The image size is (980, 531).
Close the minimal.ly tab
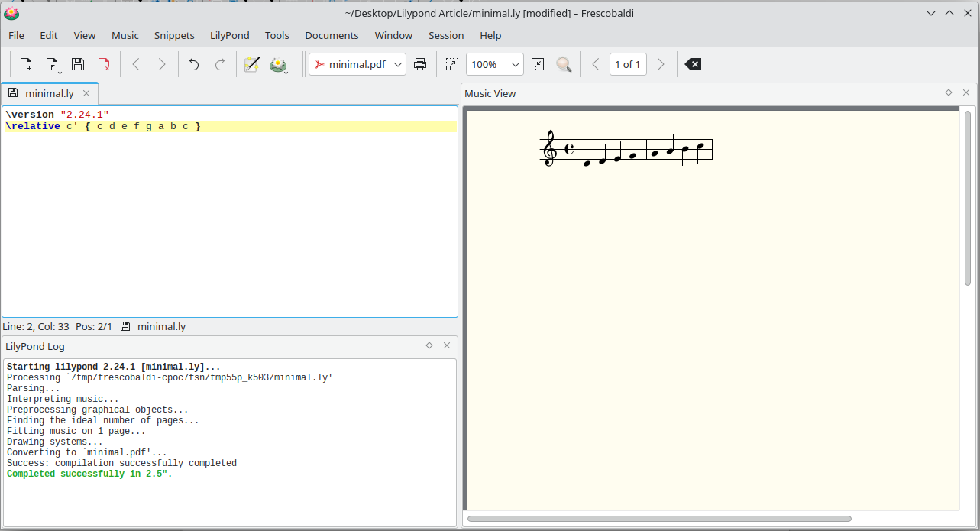tap(86, 93)
